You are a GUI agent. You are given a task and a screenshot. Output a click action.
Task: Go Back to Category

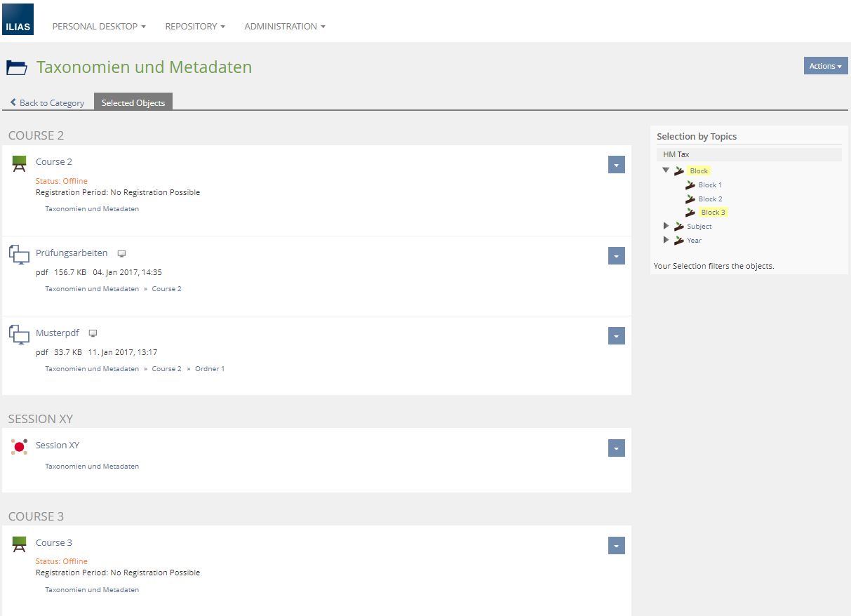click(47, 102)
